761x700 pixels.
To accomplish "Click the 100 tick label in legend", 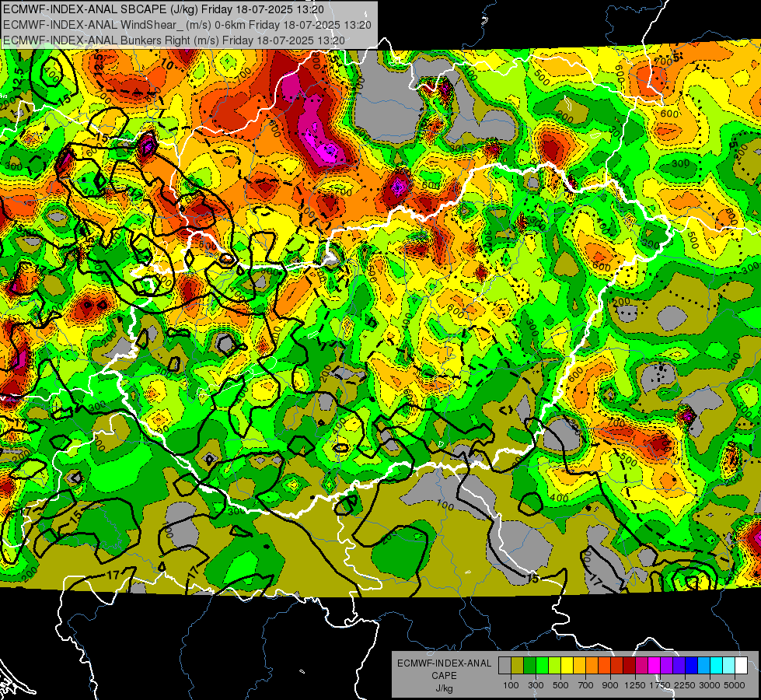I will 511,685.
